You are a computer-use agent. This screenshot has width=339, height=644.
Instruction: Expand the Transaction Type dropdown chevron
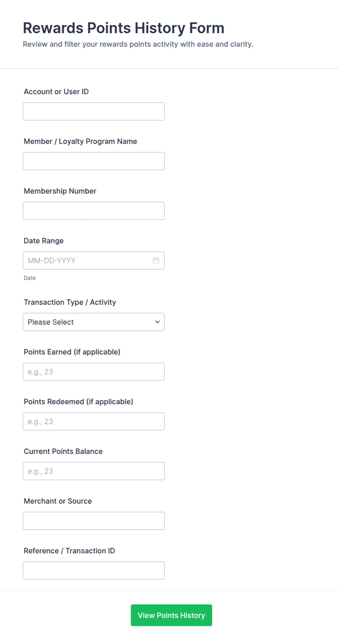[157, 322]
